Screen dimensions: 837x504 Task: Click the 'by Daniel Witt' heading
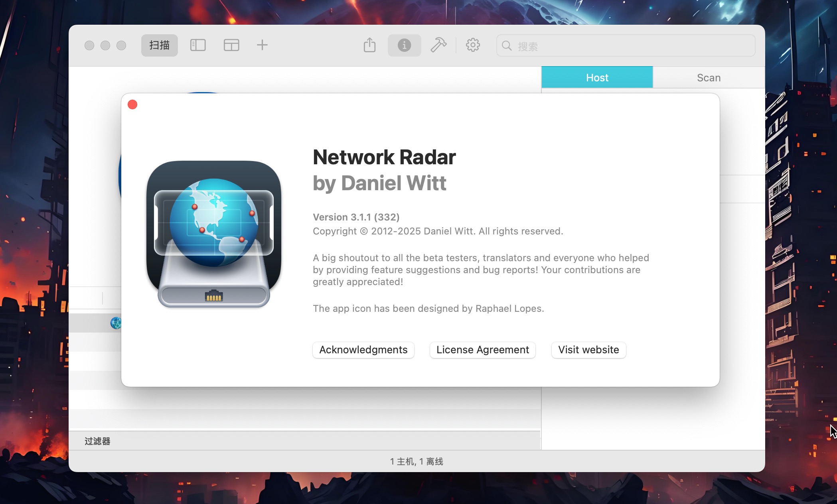[x=379, y=183]
